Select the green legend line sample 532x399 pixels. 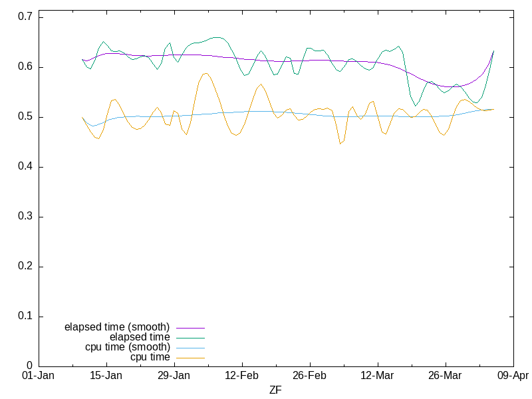190,338
